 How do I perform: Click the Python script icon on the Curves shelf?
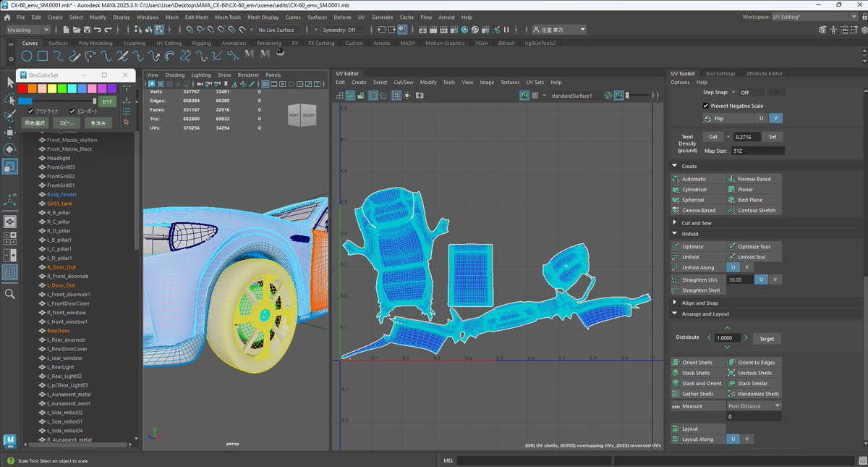[x=280, y=53]
